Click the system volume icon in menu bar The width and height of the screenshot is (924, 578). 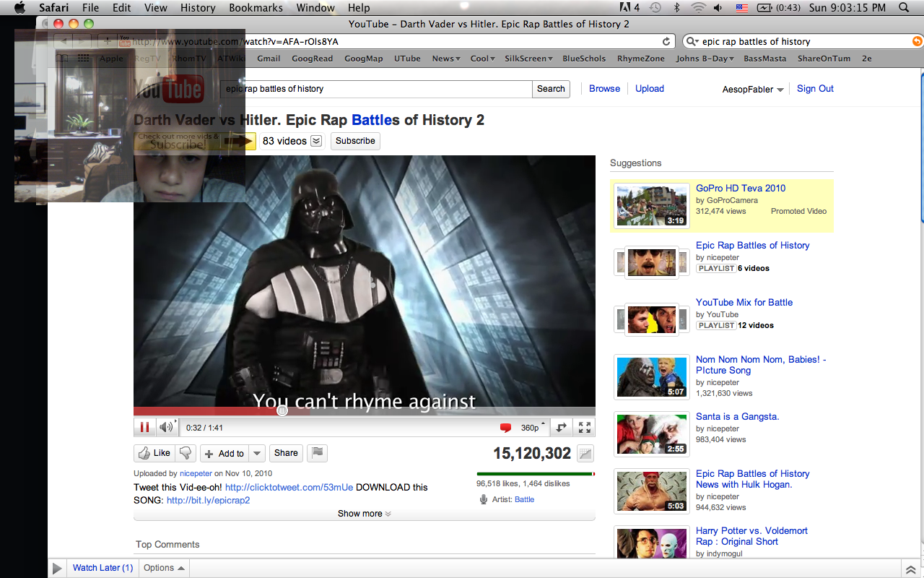pos(718,8)
